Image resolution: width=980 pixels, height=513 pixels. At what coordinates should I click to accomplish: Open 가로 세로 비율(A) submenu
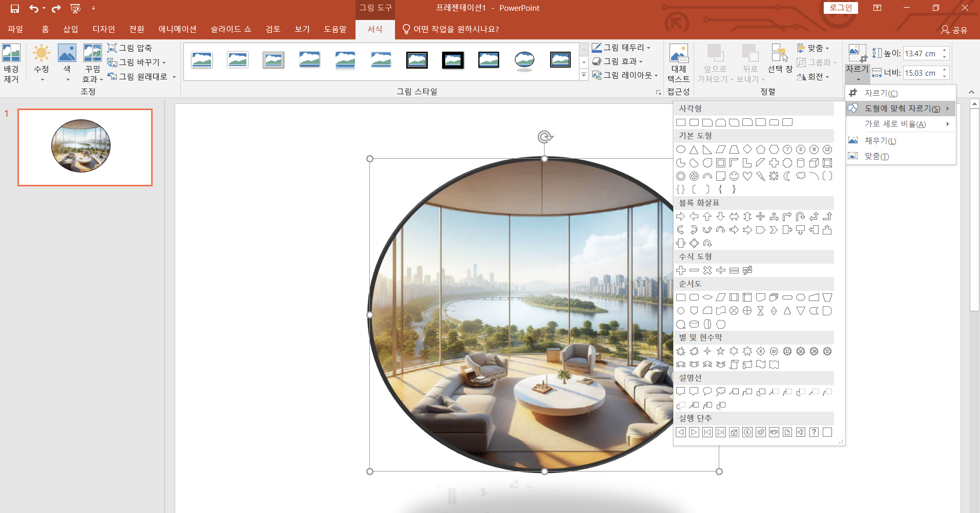point(901,124)
